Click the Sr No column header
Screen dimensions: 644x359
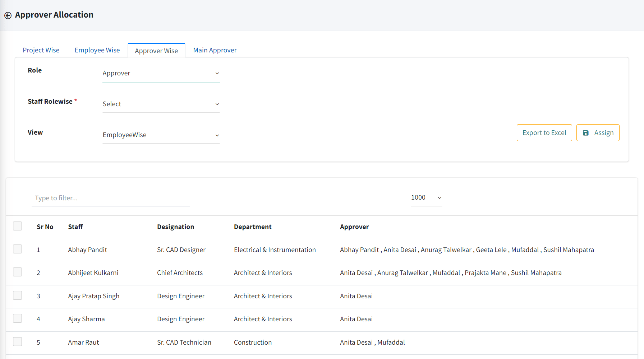[x=45, y=227]
